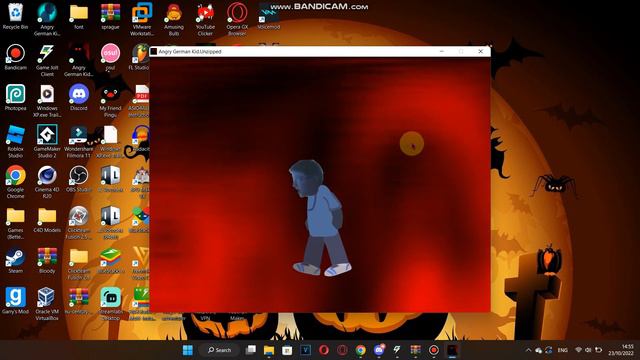The height and width of the screenshot is (360, 640).
Task: Open the Wi-Fi network icon in the tray
Action: [x=578, y=350]
